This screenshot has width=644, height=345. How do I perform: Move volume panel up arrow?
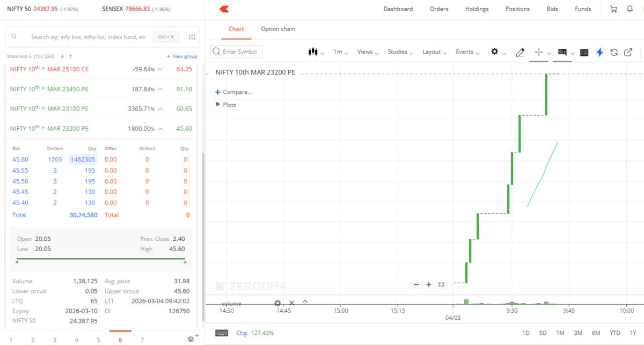tap(305, 303)
